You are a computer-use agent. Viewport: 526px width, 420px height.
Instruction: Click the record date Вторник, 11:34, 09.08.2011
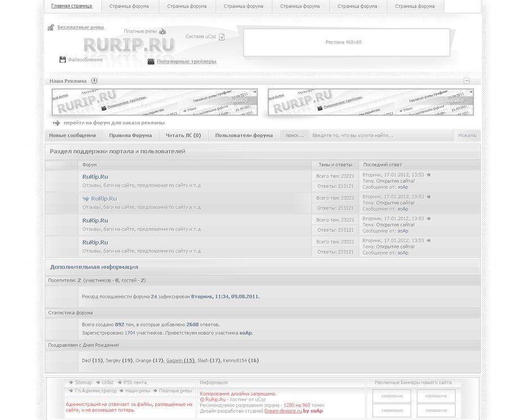tap(226, 297)
